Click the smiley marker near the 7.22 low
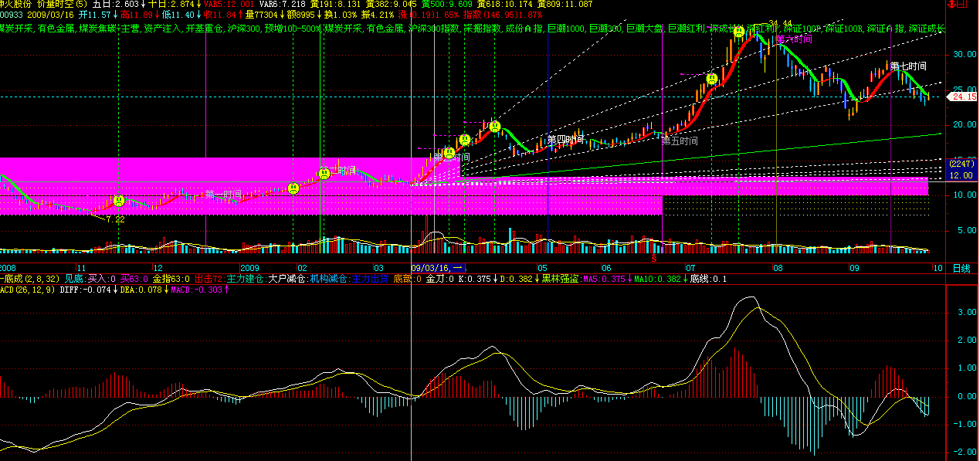This screenshot has width=980, height=461. 120,200
